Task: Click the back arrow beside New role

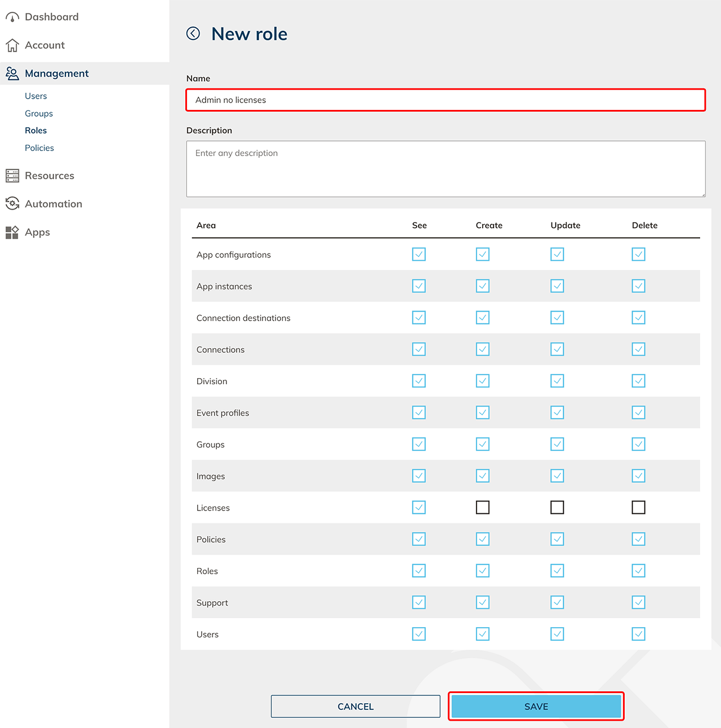Action: [193, 34]
